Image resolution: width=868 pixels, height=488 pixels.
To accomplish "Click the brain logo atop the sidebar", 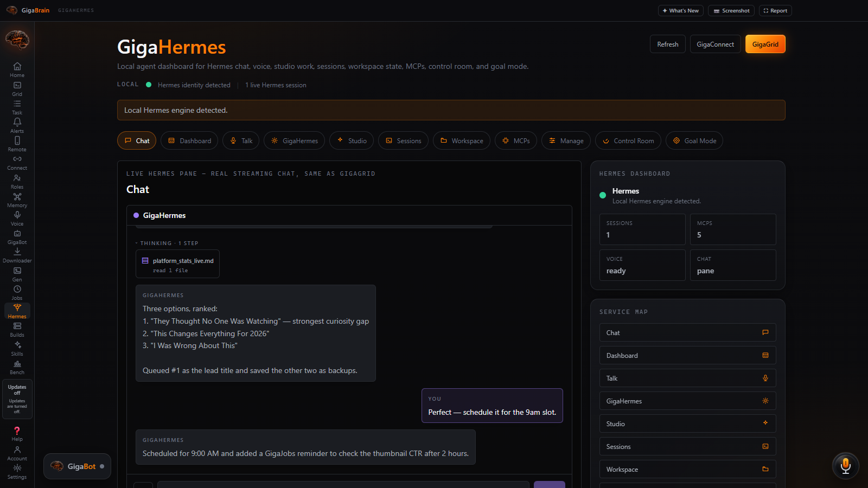I will [x=17, y=40].
